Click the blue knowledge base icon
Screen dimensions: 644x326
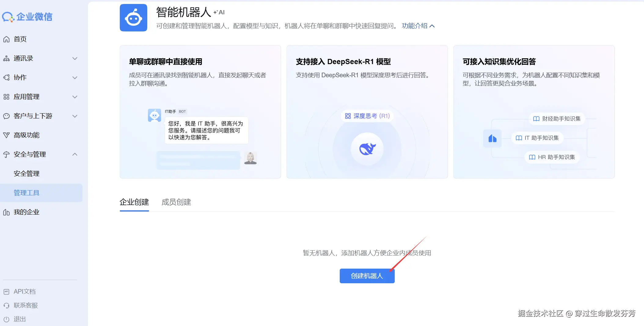(x=492, y=139)
